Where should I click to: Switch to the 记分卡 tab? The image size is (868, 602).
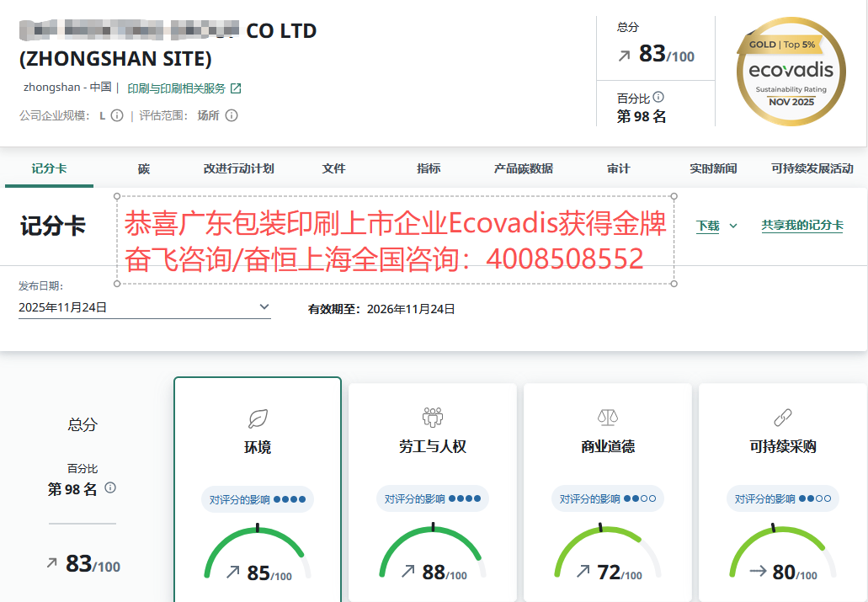click(49, 168)
